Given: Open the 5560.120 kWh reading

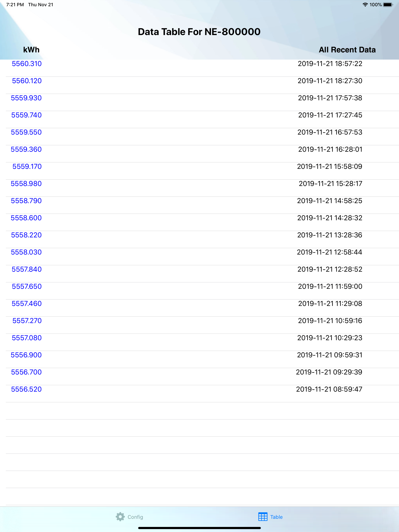Looking at the screenshot, I should (27, 81).
